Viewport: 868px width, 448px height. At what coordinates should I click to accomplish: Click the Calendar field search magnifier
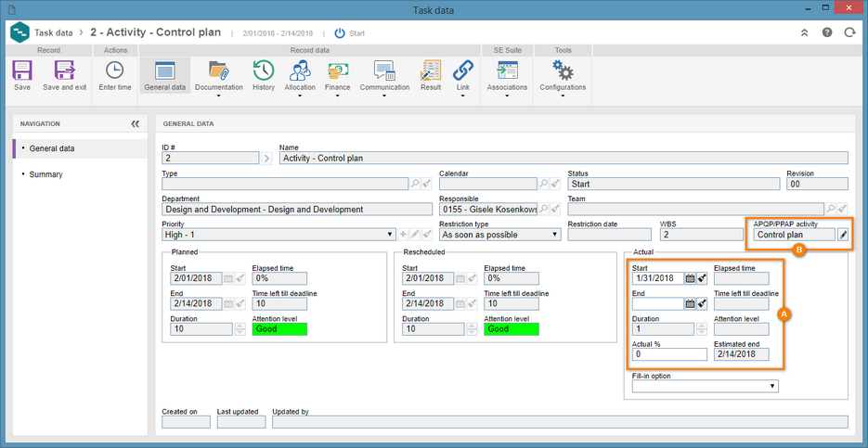[x=544, y=185]
